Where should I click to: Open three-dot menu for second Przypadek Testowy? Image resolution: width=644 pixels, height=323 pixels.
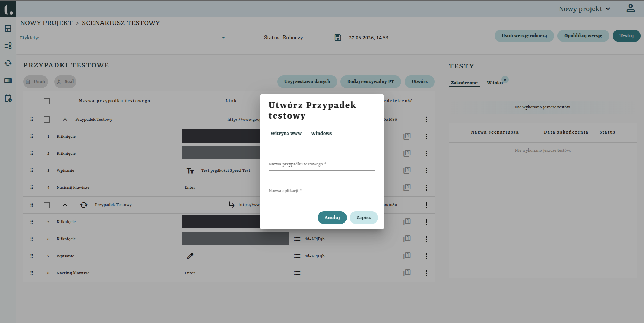(x=426, y=205)
